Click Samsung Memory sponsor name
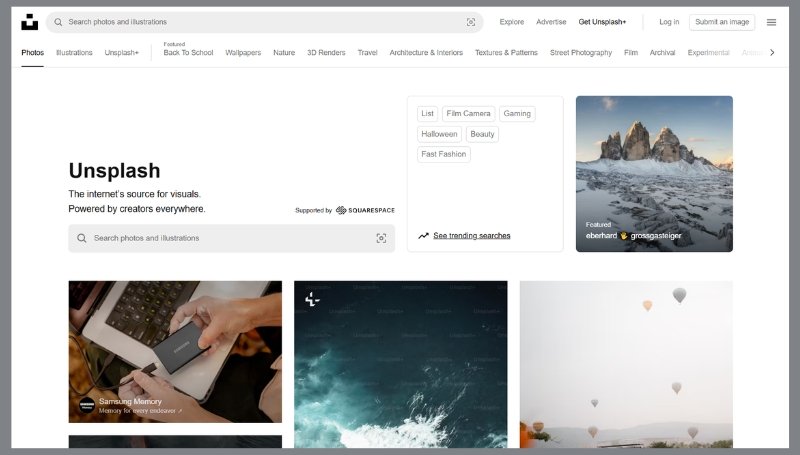The image size is (800, 455). pos(130,401)
